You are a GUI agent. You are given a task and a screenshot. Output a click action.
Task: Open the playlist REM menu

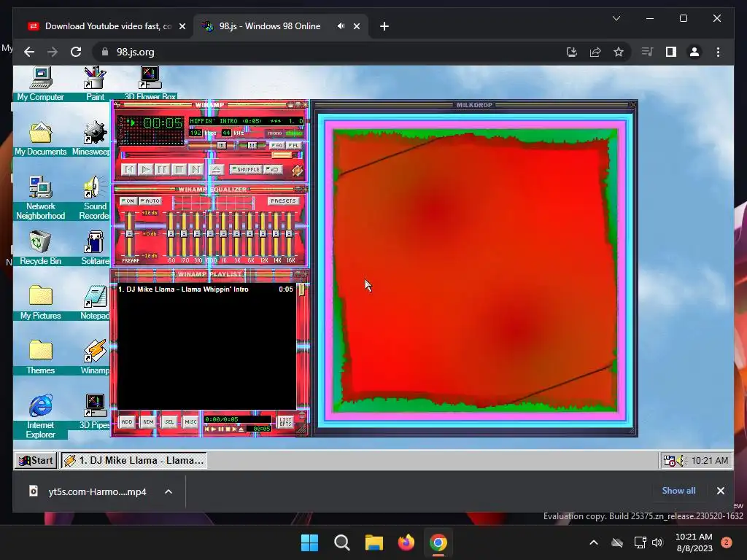coord(148,422)
